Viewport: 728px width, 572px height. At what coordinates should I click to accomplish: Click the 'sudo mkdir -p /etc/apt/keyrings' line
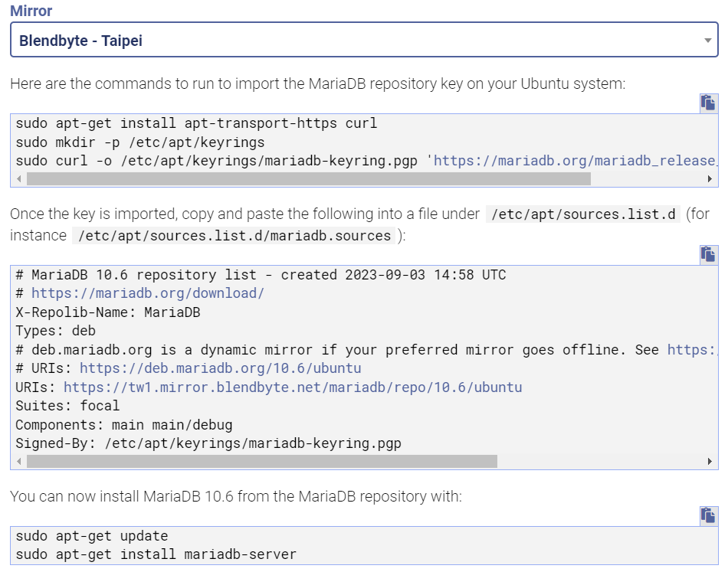(139, 142)
